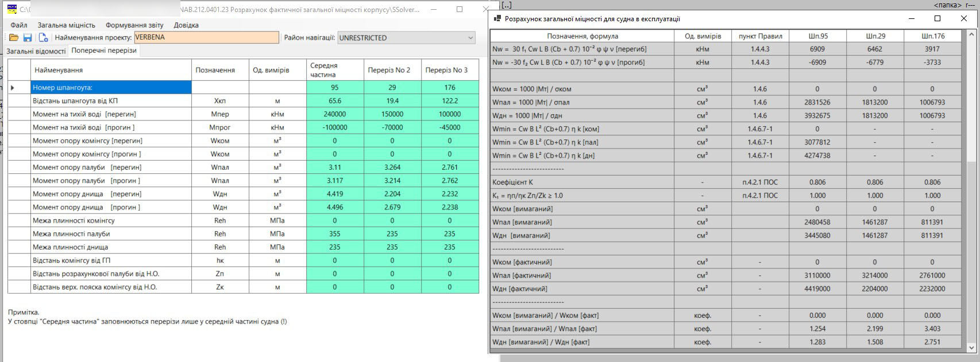Click the Переріз No 2 column header
Image resolution: width=980 pixels, height=362 pixels.
tap(392, 70)
